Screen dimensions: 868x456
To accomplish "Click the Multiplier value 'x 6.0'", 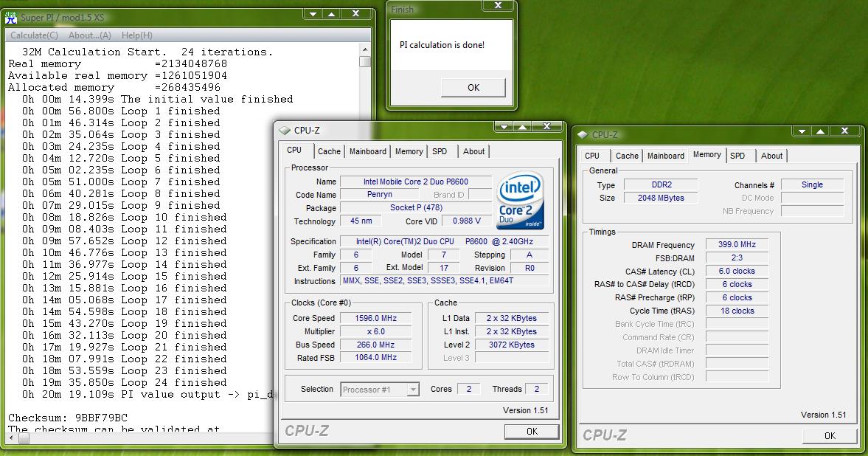I will point(375,331).
